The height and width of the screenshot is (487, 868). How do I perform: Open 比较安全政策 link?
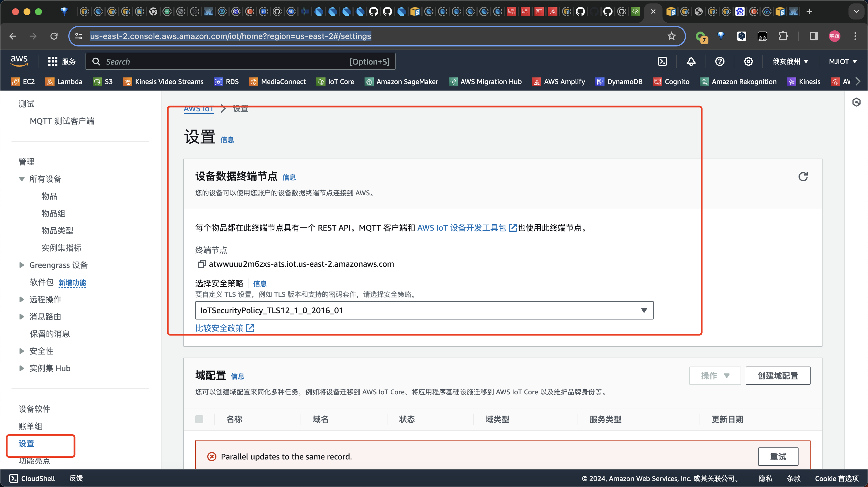click(x=225, y=328)
